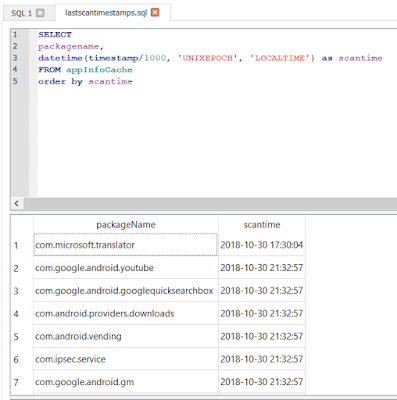Image resolution: width=397 pixels, height=400 pixels.
Task: Click the 'LOCALTIME' string literal
Action: (x=280, y=58)
